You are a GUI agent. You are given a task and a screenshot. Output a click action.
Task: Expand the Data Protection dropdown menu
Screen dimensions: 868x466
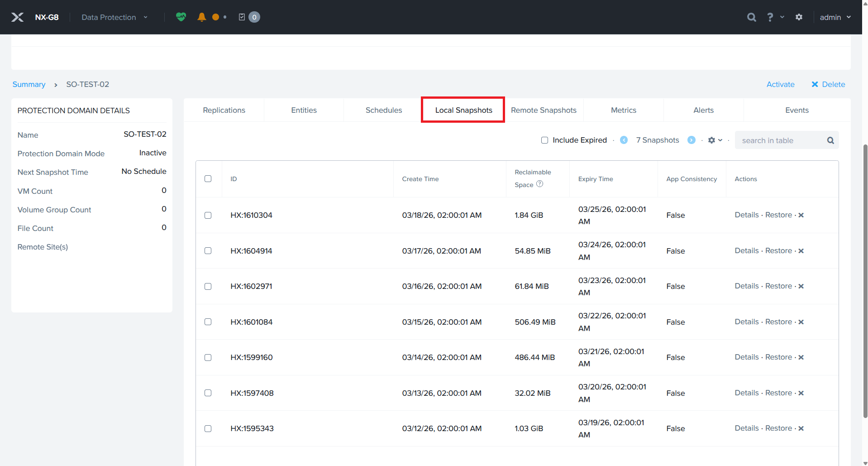click(114, 17)
